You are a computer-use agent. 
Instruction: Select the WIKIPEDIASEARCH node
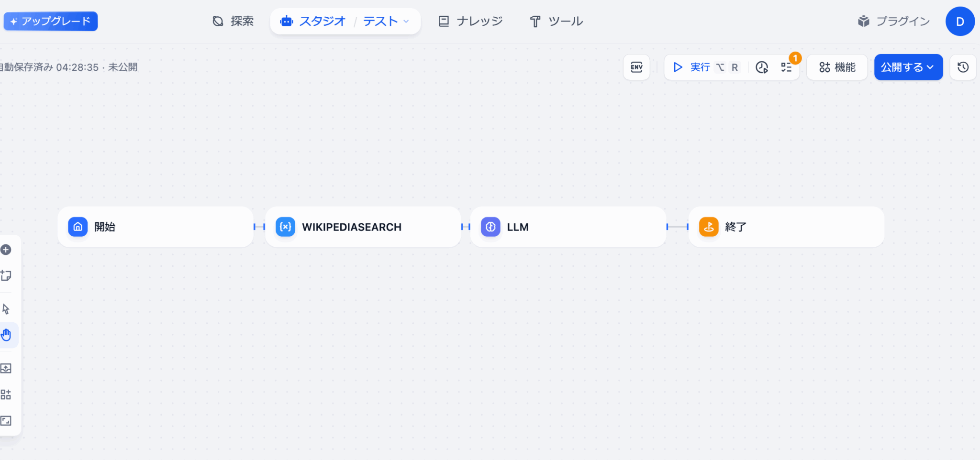click(363, 227)
